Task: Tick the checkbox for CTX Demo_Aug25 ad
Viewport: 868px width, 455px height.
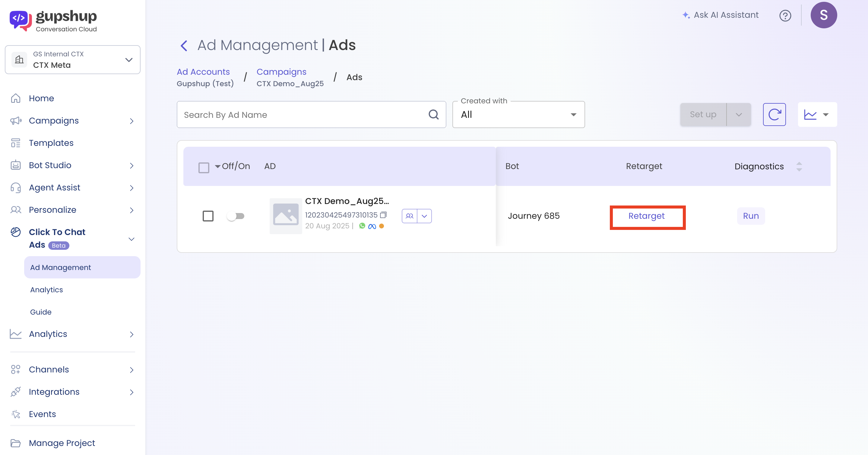Action: pos(208,216)
